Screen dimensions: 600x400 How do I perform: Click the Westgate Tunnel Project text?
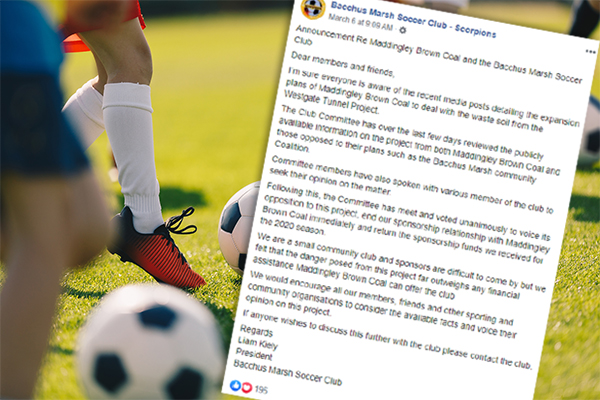pos(332,103)
